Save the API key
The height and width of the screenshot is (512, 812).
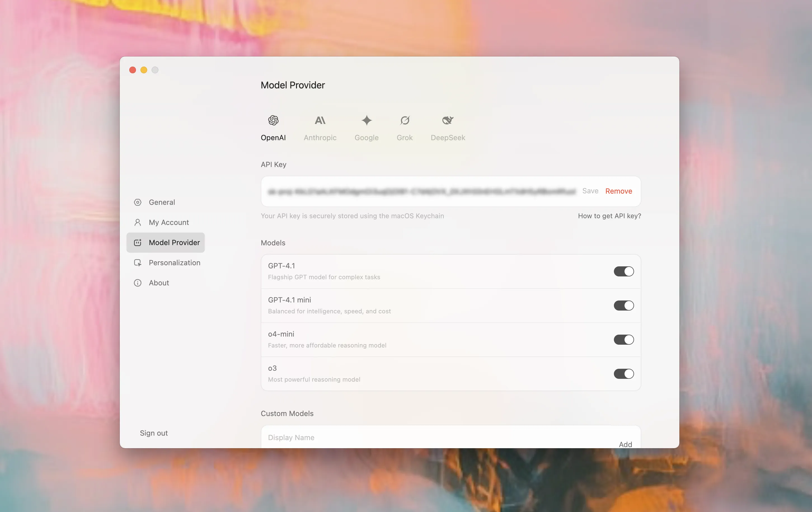590,191
